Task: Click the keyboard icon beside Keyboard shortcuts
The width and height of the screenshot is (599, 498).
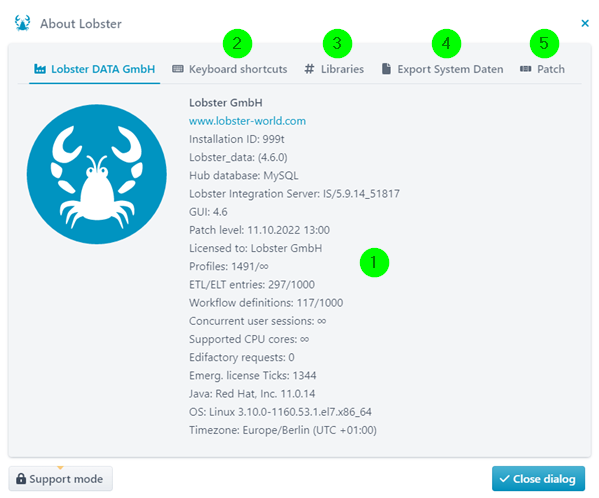Action: click(178, 69)
